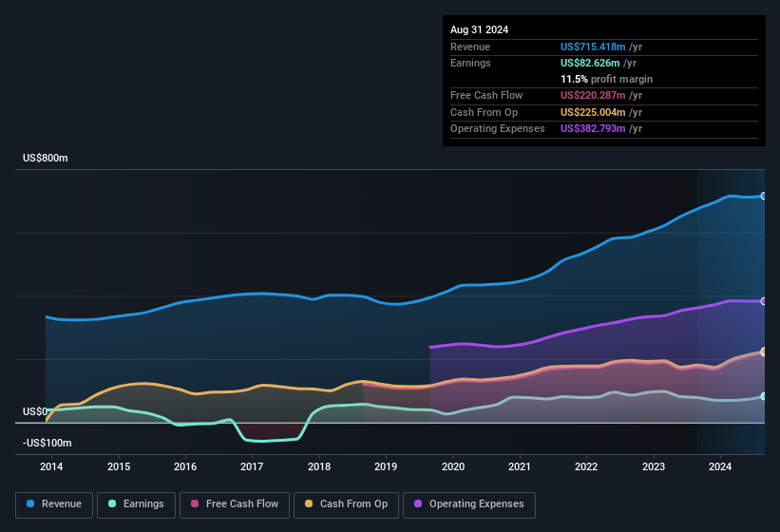780x532 pixels.
Task: Click the 2018 x-axis label
Action: [319, 466]
